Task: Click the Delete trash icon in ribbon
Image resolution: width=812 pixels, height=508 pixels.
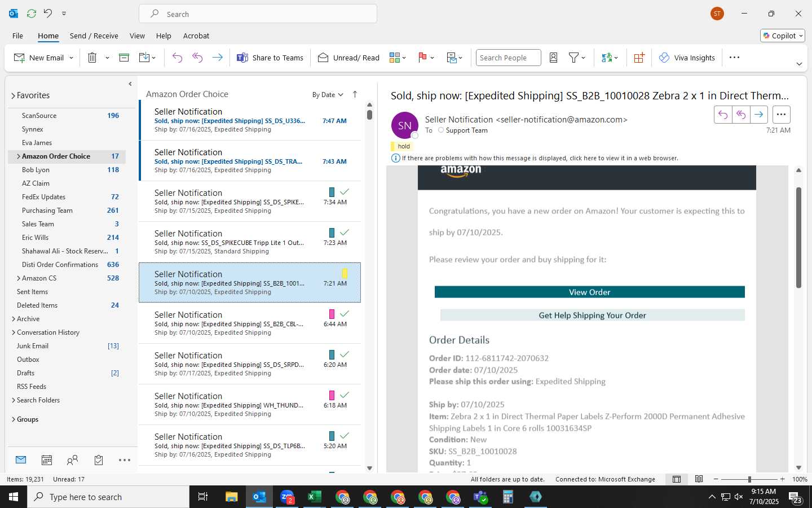Action: pos(92,58)
